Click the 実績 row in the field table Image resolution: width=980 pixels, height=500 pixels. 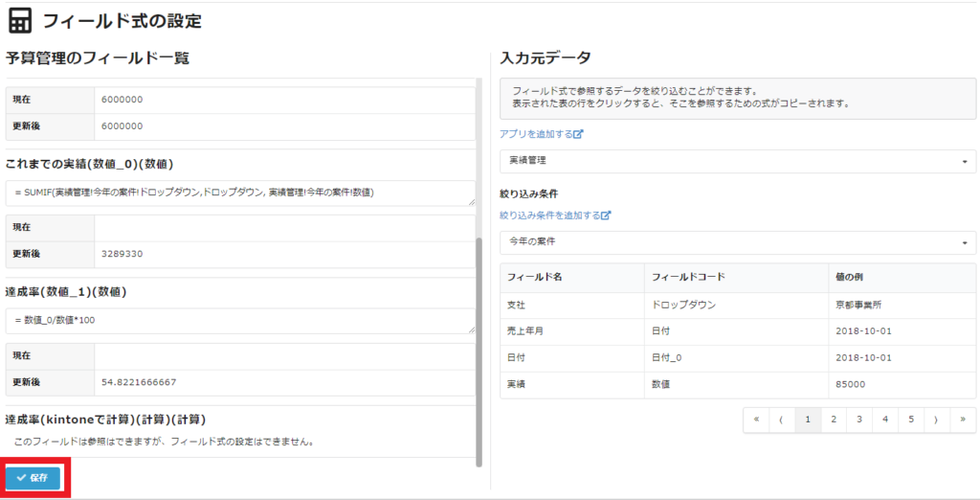coord(738,384)
